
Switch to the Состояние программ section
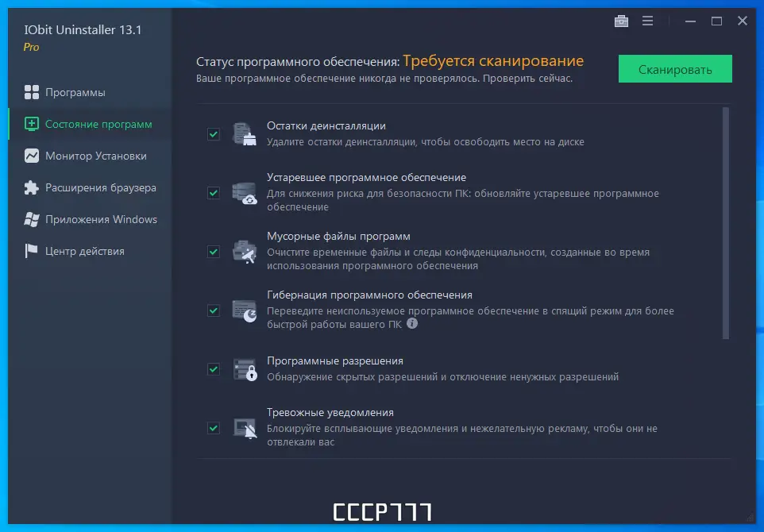click(x=30, y=124)
